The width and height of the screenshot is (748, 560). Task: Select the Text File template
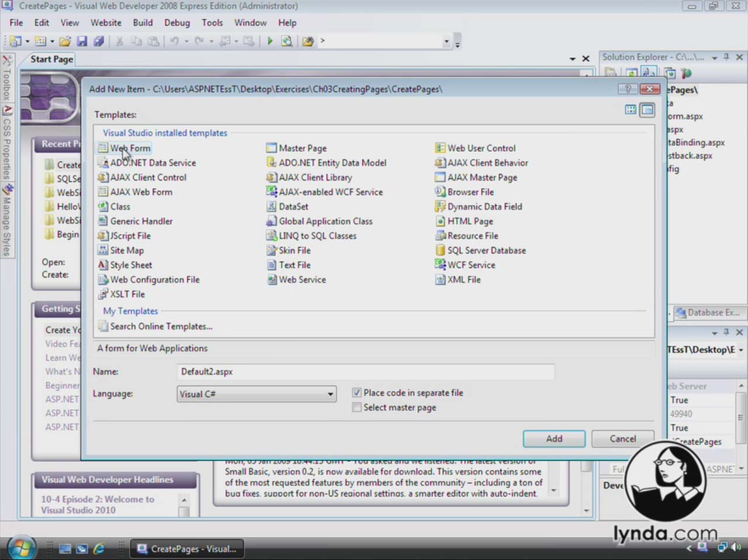(x=289, y=265)
